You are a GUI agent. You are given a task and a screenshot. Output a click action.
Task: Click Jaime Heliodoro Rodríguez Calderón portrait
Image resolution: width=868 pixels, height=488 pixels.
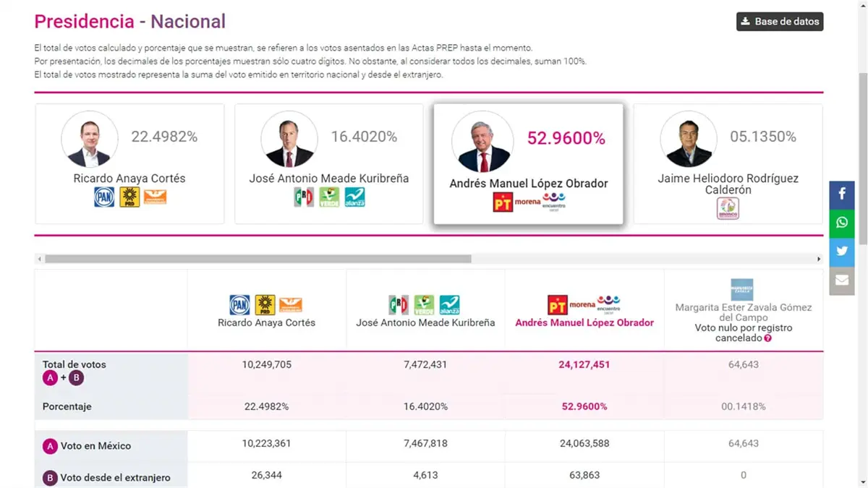point(689,139)
